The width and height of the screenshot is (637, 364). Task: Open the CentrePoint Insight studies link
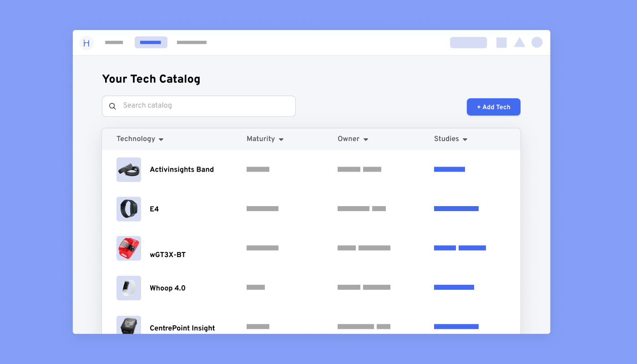click(x=456, y=327)
